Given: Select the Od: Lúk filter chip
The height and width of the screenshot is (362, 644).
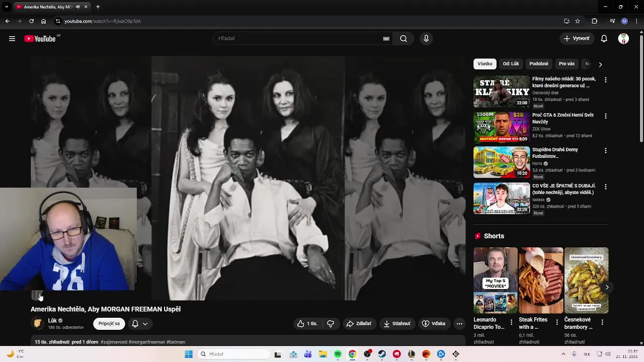Looking at the screenshot, I should tap(511, 64).
